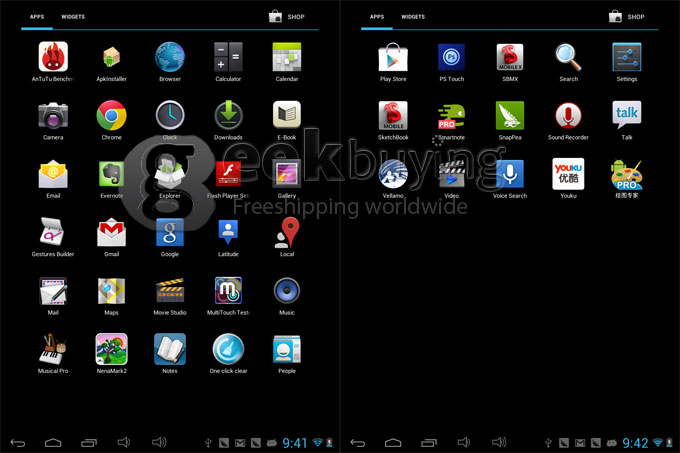
Task: Launch Vellamo benchmark
Action: click(x=393, y=174)
